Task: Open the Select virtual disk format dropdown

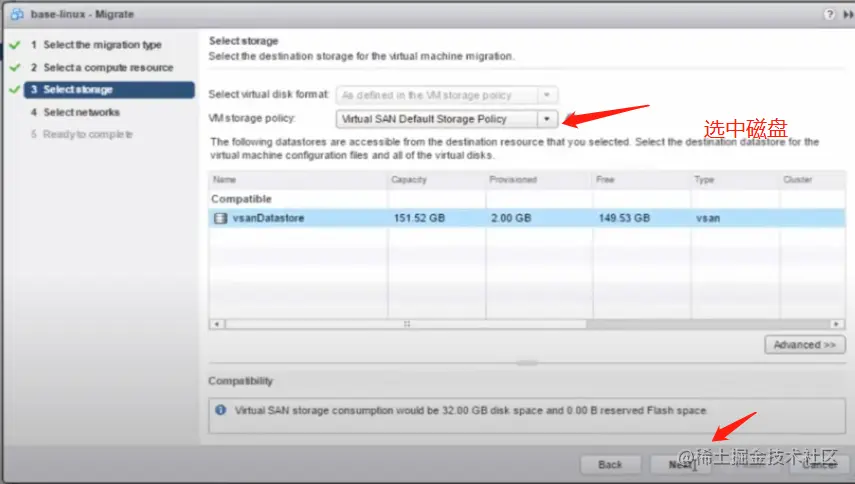Action: tap(447, 95)
